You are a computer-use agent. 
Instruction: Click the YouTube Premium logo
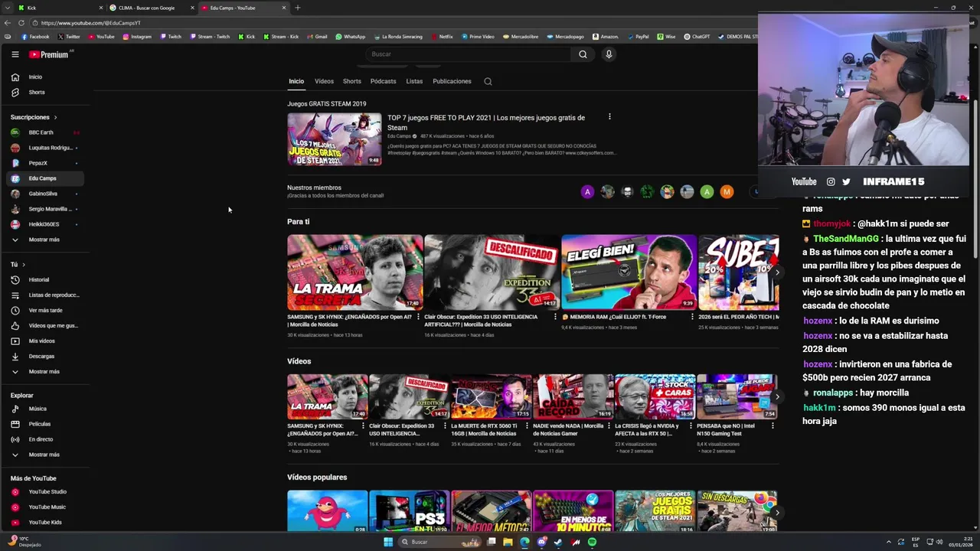pyautogui.click(x=49, y=54)
